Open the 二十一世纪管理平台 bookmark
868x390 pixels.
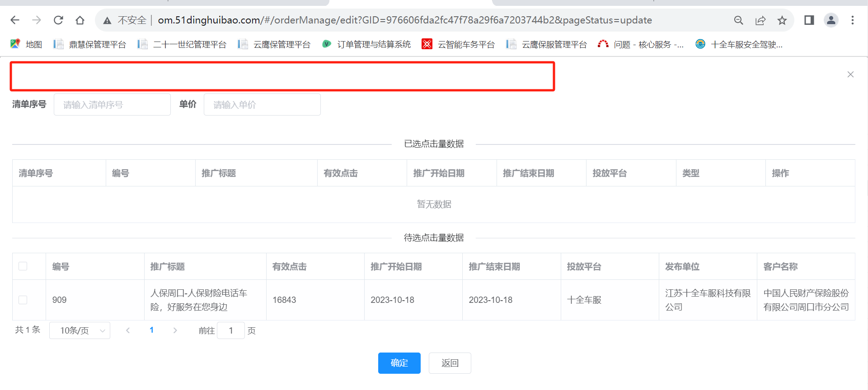click(x=182, y=44)
